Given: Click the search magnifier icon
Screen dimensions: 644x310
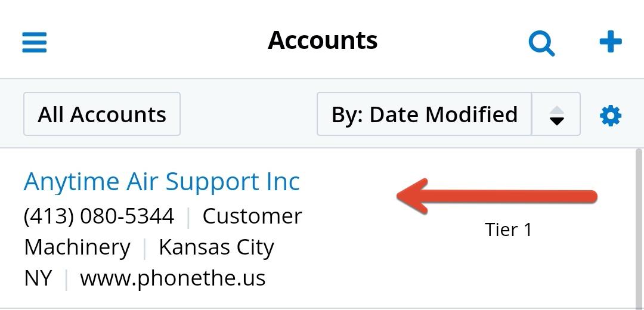Looking at the screenshot, I should tap(541, 43).
